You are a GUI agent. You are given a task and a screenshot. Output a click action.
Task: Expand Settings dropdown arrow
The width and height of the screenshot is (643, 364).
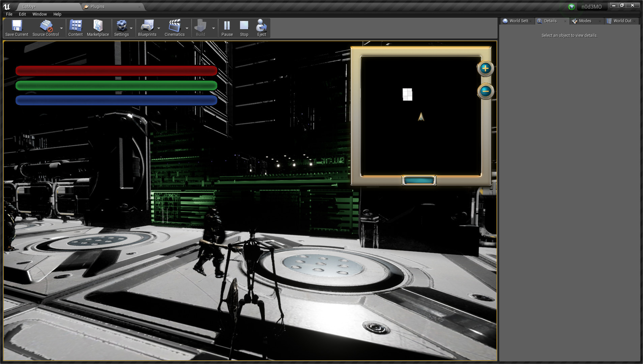click(131, 28)
